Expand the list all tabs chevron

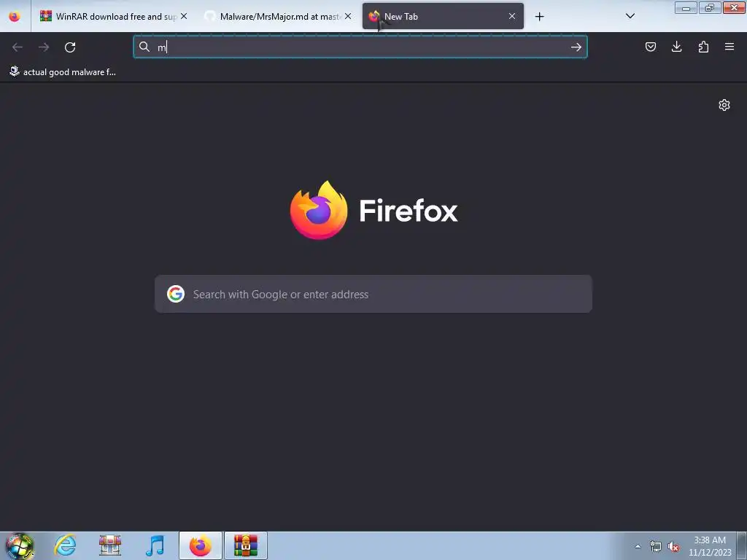tap(630, 16)
